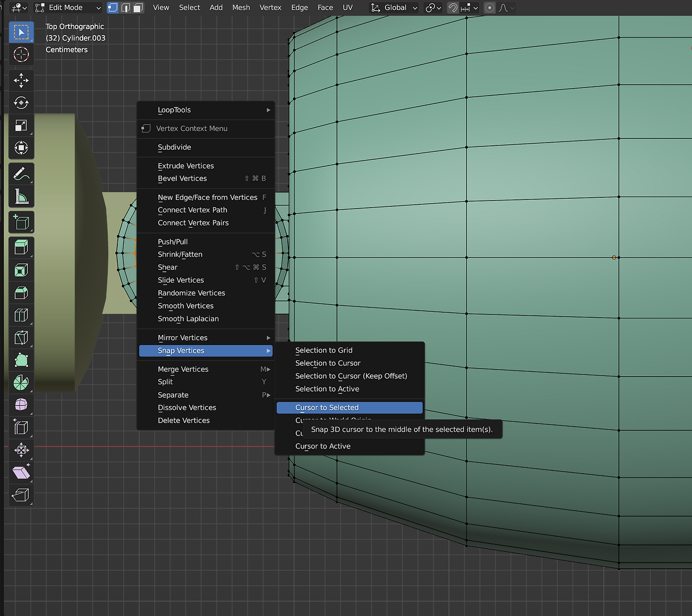692x616 pixels.
Task: Pick the Annotate pencil tool
Action: pyautogui.click(x=21, y=174)
